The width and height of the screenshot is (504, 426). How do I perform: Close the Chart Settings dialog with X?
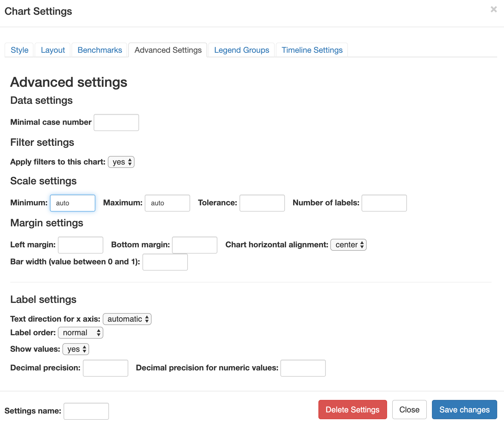pyautogui.click(x=493, y=9)
